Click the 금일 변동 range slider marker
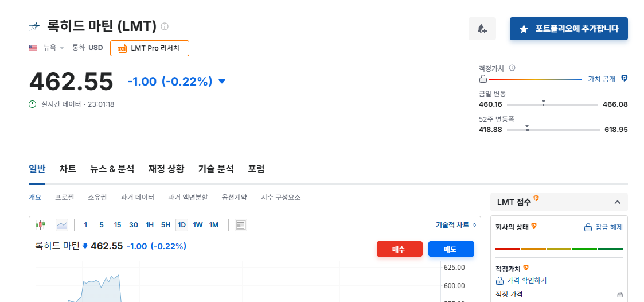Screen dimensions: 644x302 tap(544, 102)
